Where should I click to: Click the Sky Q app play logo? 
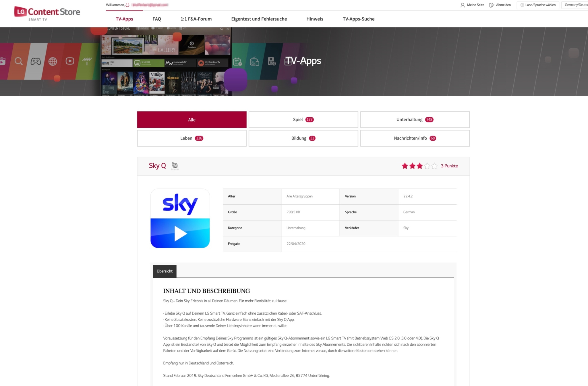(180, 218)
